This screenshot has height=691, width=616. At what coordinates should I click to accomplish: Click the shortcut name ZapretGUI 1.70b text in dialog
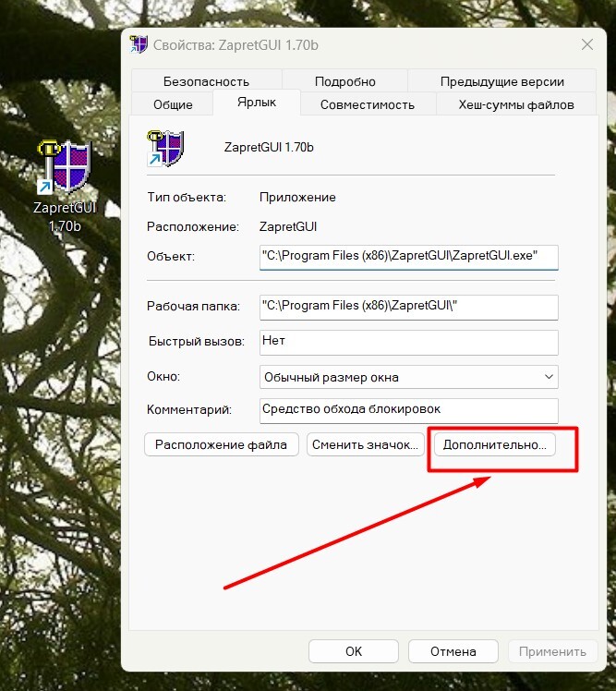(x=269, y=147)
